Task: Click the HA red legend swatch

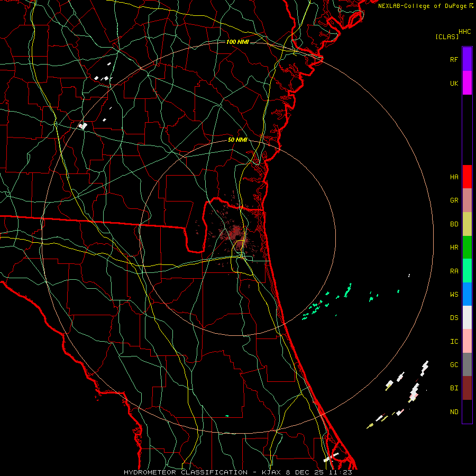Action: 467,177
